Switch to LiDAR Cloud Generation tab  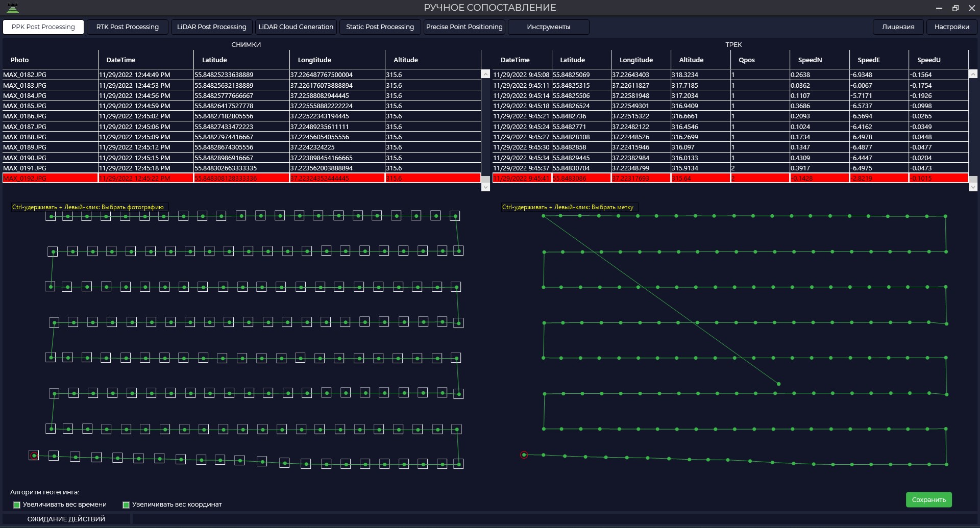pyautogui.click(x=296, y=27)
